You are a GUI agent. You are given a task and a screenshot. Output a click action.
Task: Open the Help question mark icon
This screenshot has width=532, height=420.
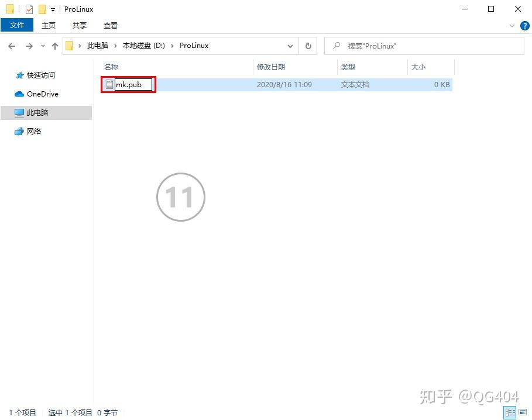tap(524, 26)
